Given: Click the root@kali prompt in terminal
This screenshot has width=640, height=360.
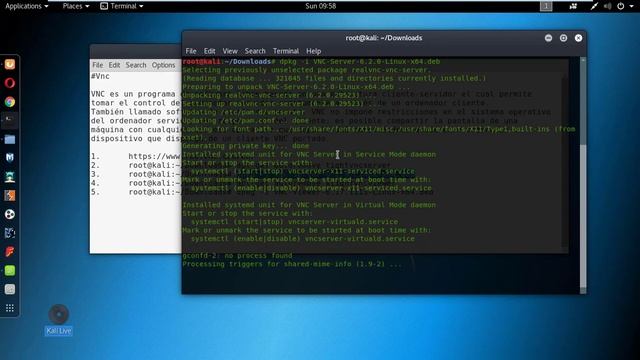Looking at the screenshot, I should [227, 62].
